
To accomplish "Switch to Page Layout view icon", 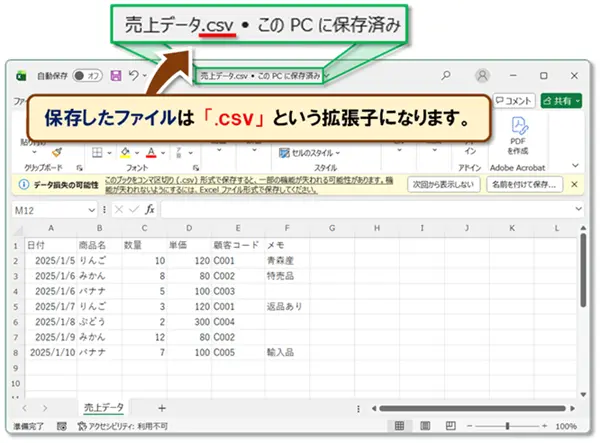I will (425, 426).
